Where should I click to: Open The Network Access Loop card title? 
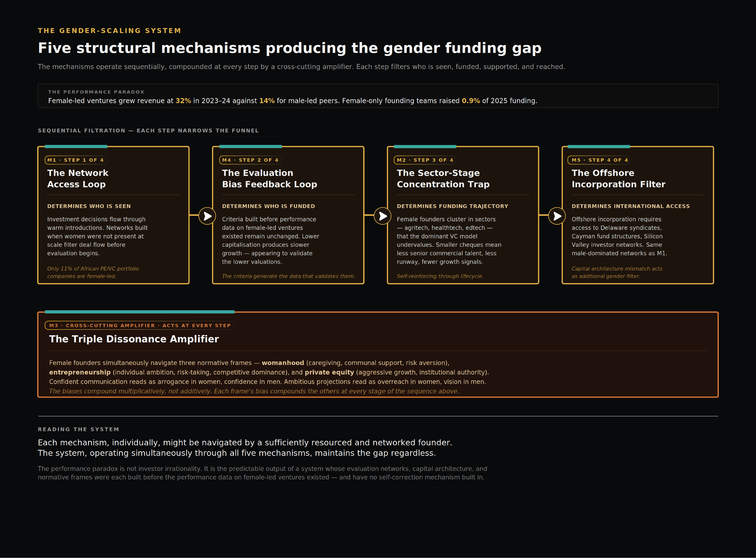point(78,178)
